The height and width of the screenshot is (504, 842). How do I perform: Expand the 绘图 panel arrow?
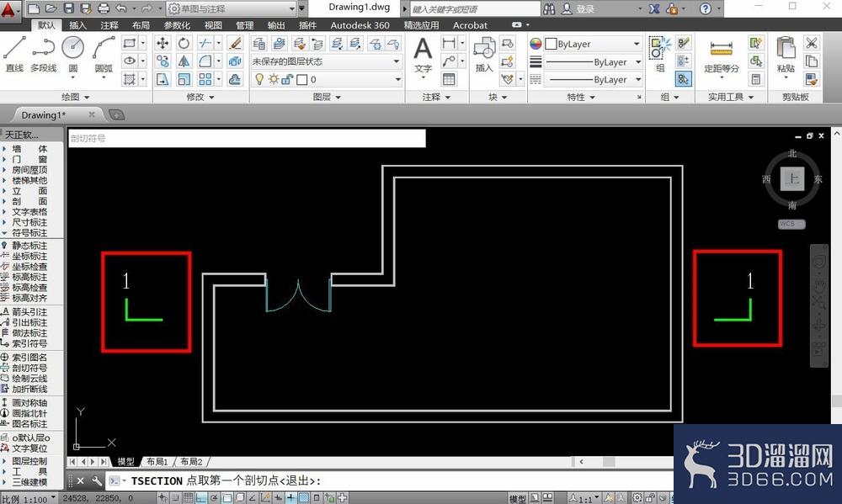click(87, 97)
